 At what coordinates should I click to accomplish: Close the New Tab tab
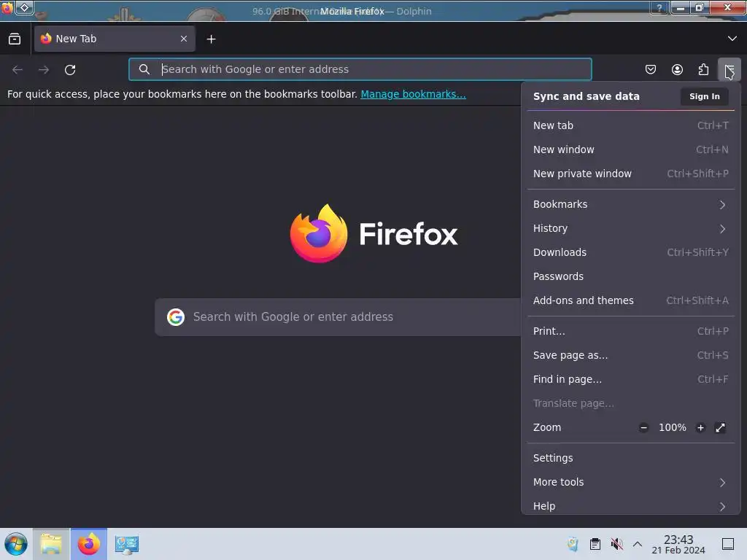(184, 39)
